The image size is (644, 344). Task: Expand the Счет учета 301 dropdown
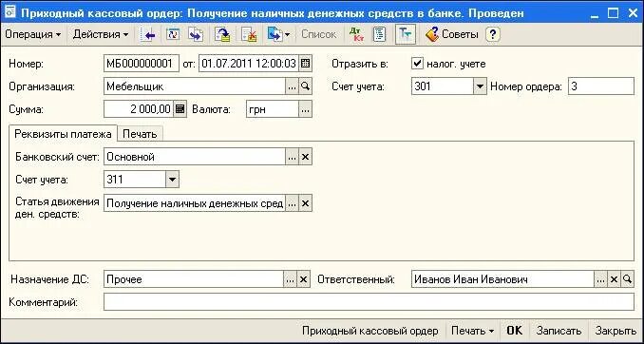click(x=480, y=86)
